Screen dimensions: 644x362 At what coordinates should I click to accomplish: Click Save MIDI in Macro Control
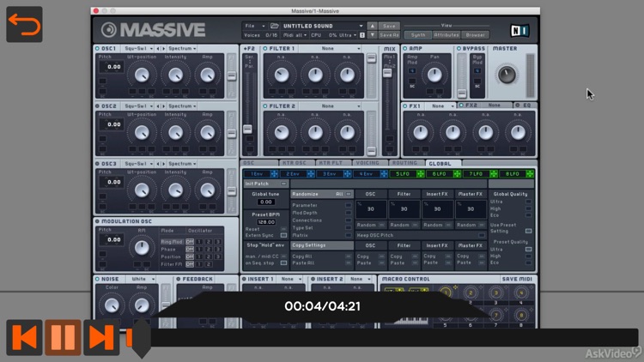coord(517,279)
